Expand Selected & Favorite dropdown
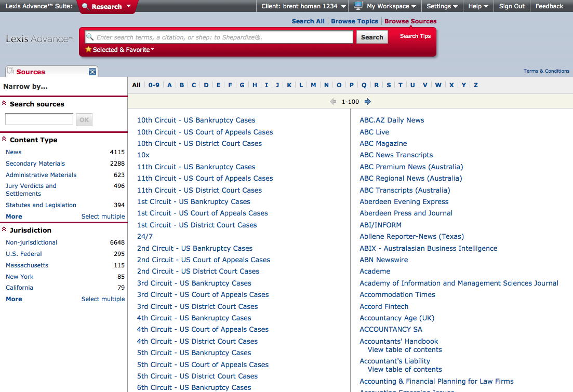Image resolution: width=573 pixels, height=392 pixels. point(123,50)
